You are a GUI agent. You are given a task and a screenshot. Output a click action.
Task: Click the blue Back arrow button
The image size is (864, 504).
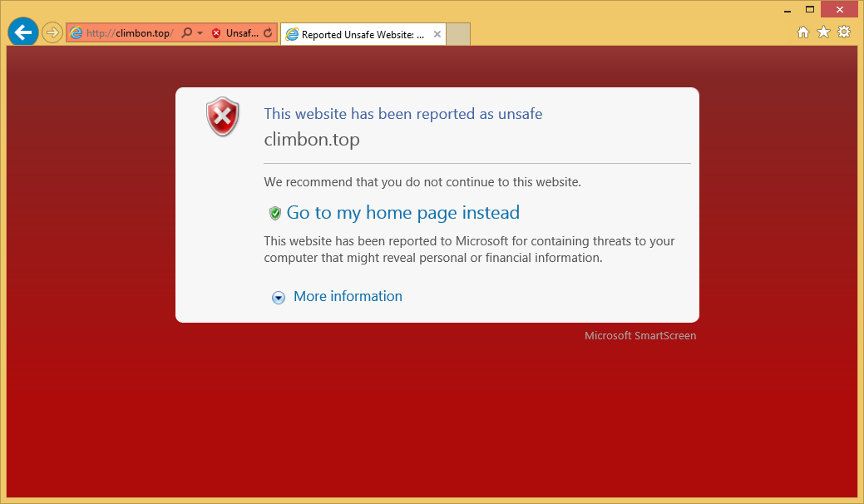(22, 32)
